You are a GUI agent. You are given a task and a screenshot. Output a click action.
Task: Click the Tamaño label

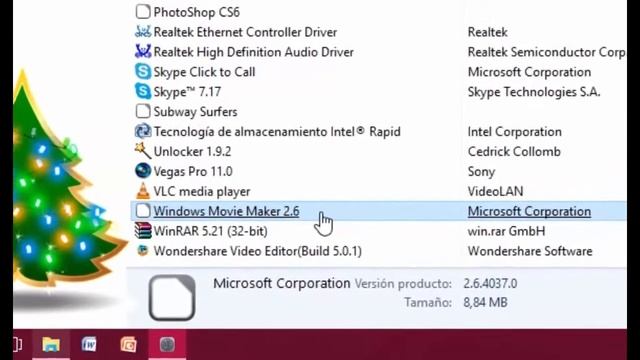click(x=428, y=302)
